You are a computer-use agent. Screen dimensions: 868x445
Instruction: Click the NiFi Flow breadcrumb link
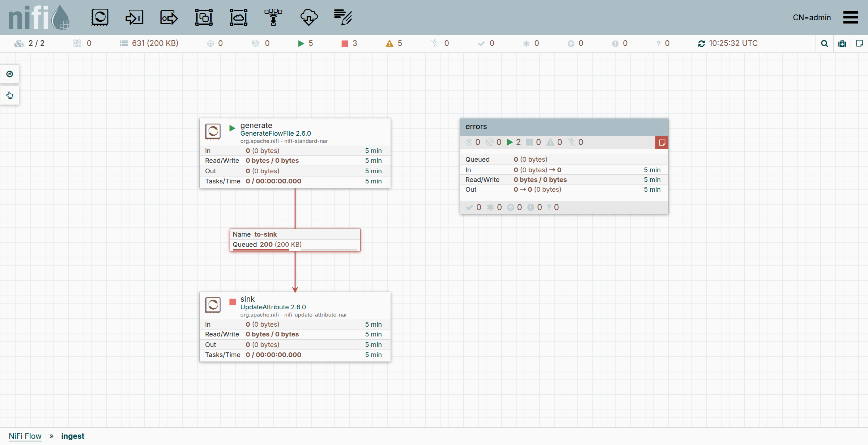[25, 436]
